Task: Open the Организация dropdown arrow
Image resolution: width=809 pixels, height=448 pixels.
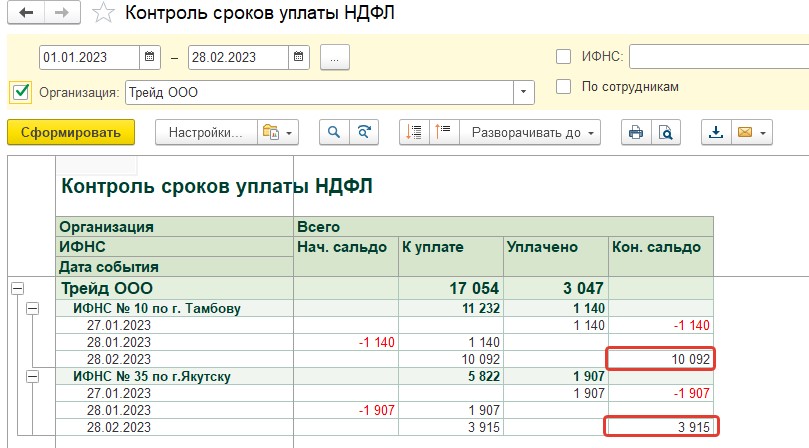Action: 523,92
